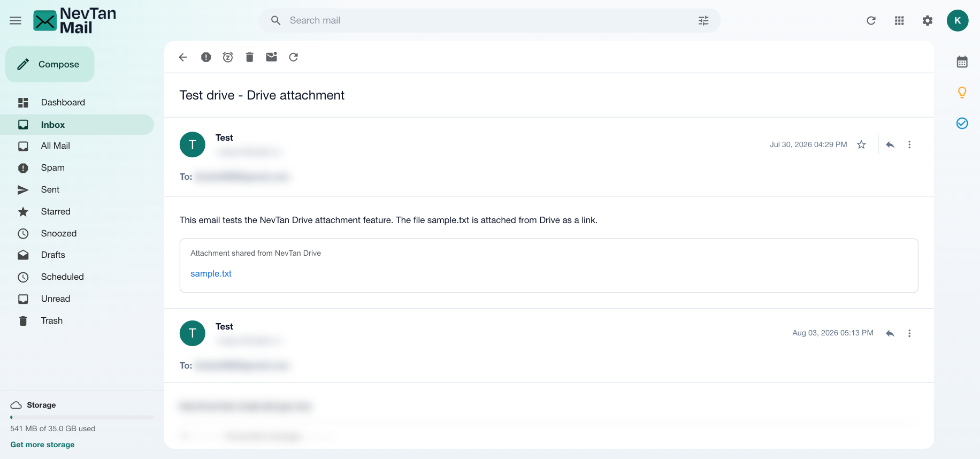
Task: Mark the email as unread
Action: coord(272,57)
